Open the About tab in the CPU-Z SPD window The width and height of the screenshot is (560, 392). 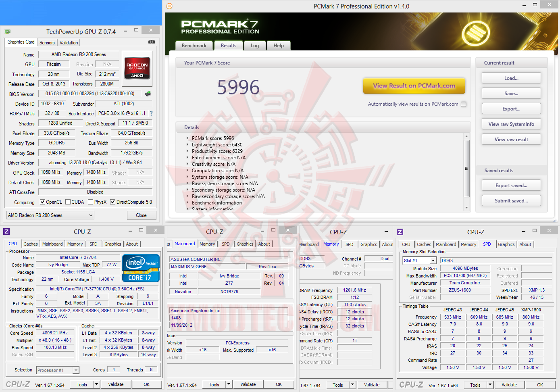click(525, 244)
